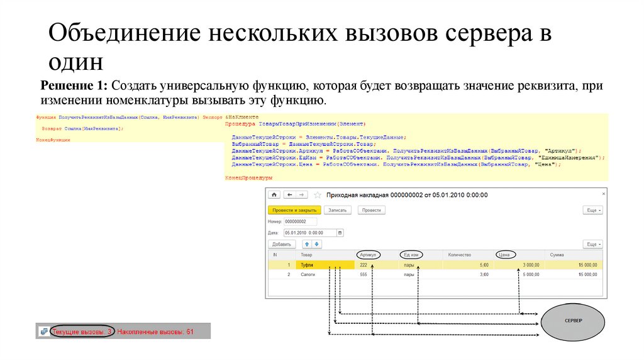This screenshot has width=644, height=361.
Task: Select the Товар column header
Action: [x=306, y=255]
